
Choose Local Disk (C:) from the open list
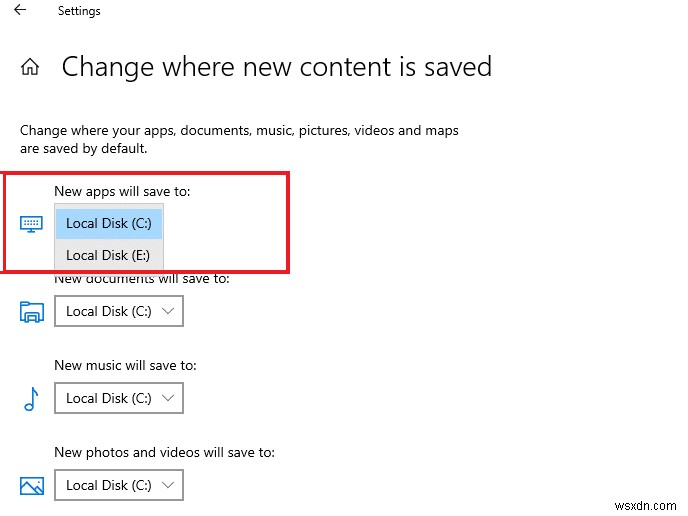pyautogui.click(x=108, y=223)
